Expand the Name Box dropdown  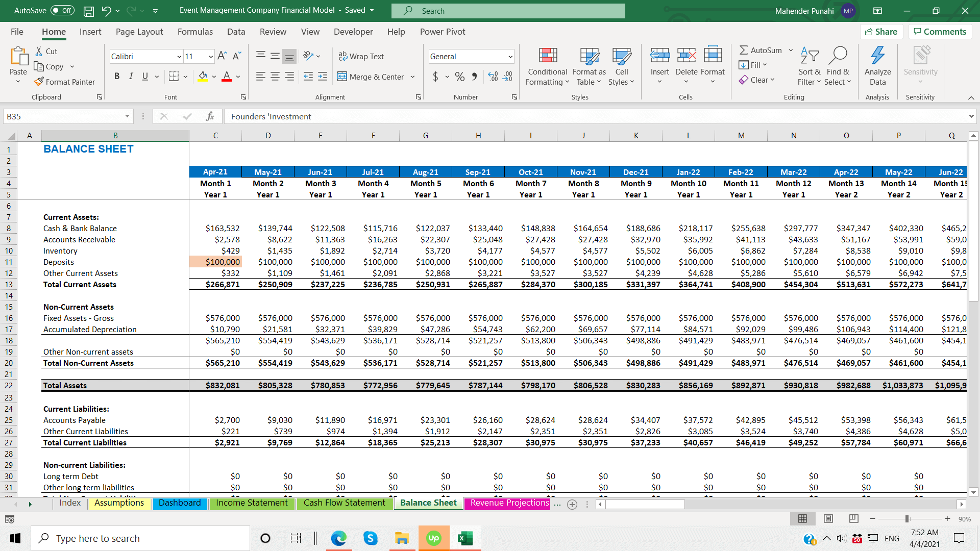(127, 116)
